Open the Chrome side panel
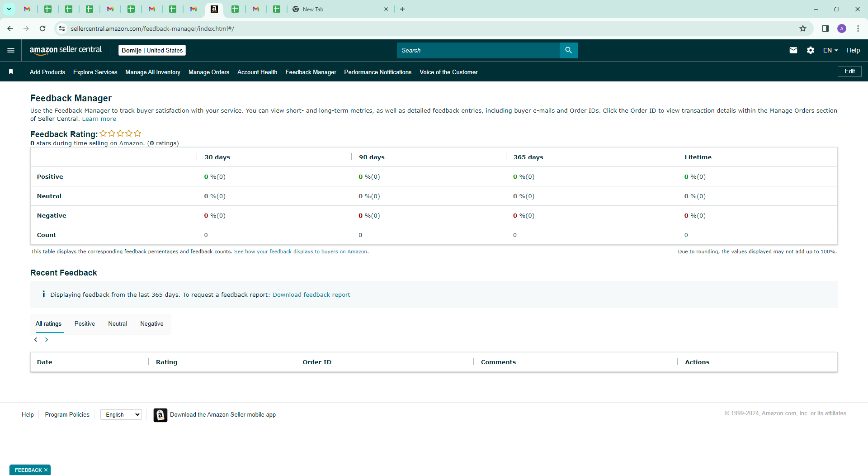Screen dimensions: 868x475 click(x=826, y=28)
